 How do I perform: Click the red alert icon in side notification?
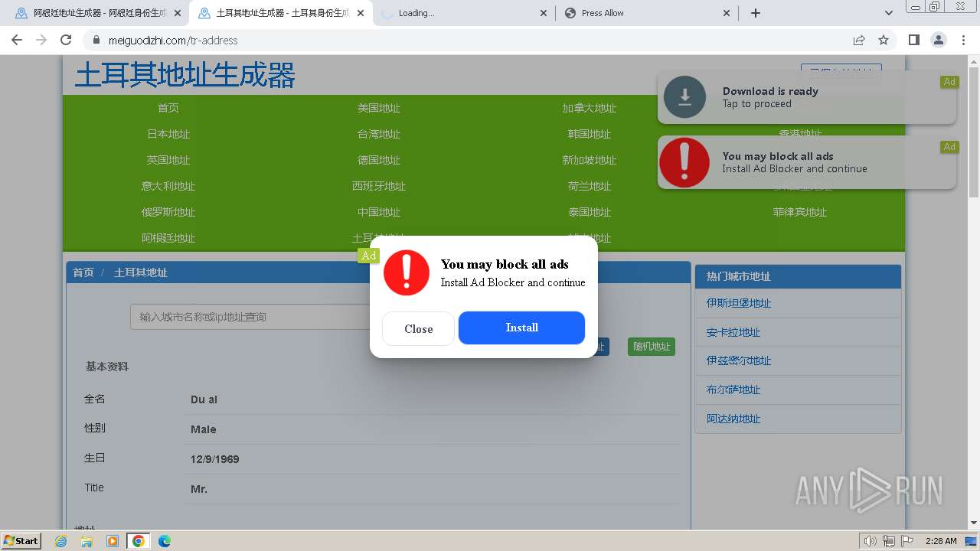(684, 162)
